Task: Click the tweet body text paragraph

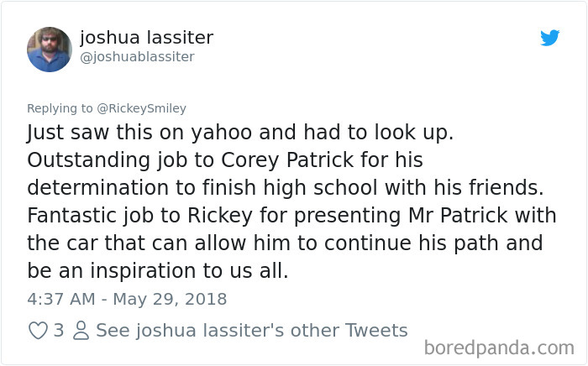Action: 286,202
